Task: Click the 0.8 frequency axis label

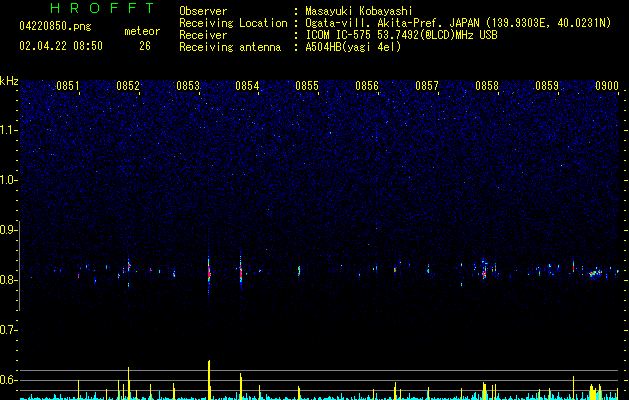Action: (x=8, y=280)
